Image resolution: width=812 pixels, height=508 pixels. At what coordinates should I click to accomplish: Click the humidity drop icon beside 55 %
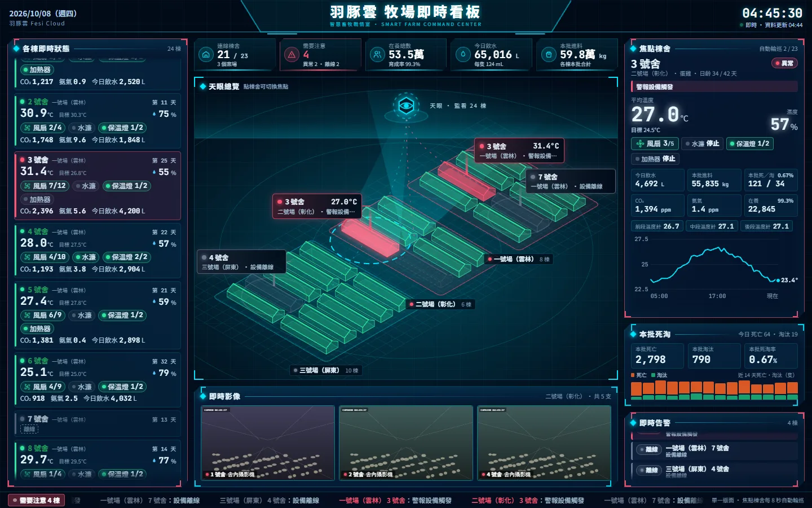click(155, 172)
